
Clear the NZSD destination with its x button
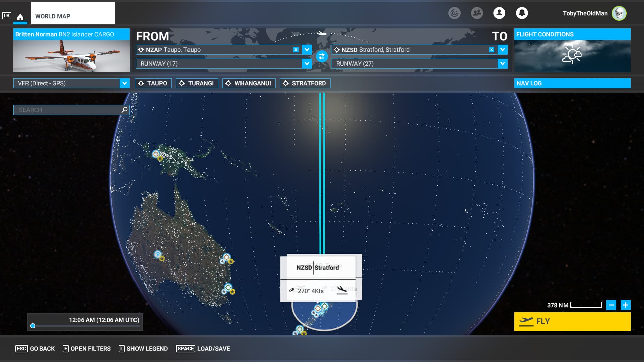(491, 49)
